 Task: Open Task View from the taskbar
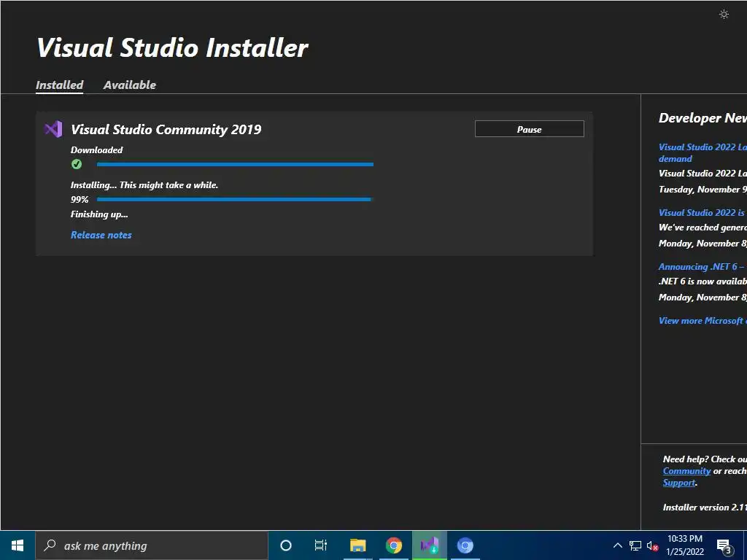click(321, 545)
